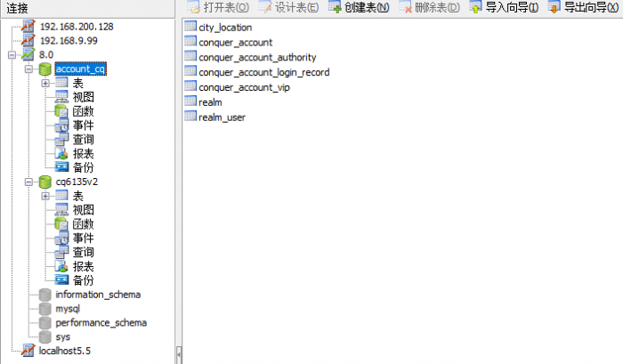Click the 创建表 (create table) toolbar icon
Screen dimensions: 623x364
pyautogui.click(x=335, y=8)
